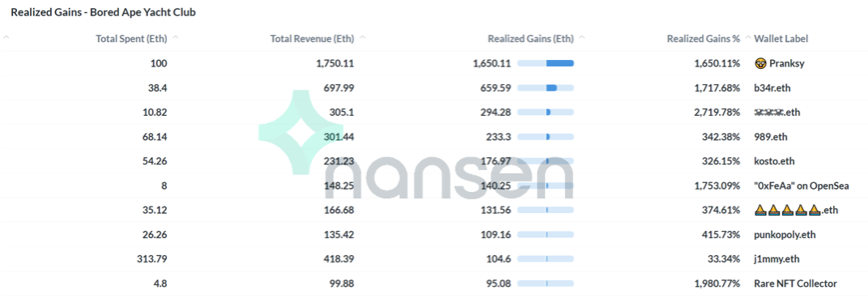This screenshot has height=303, width=868.
Task: Select the Total Spent value 35.12
Action: [x=155, y=210]
